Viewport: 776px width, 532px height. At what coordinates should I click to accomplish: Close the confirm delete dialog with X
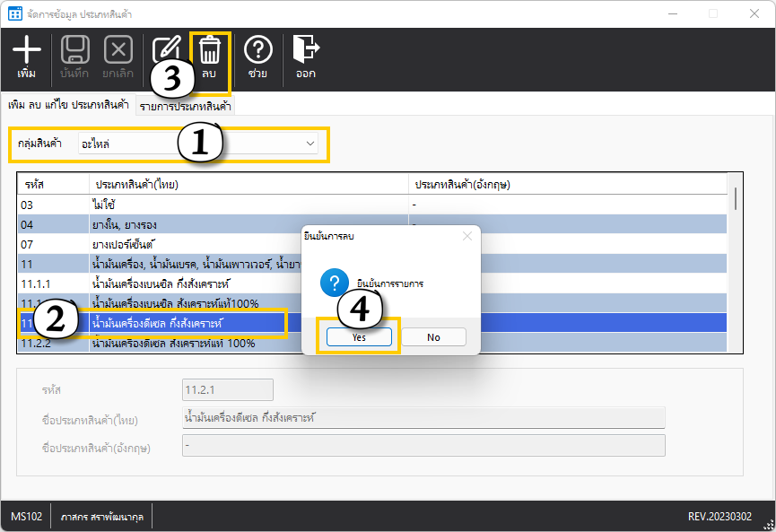pyautogui.click(x=466, y=236)
